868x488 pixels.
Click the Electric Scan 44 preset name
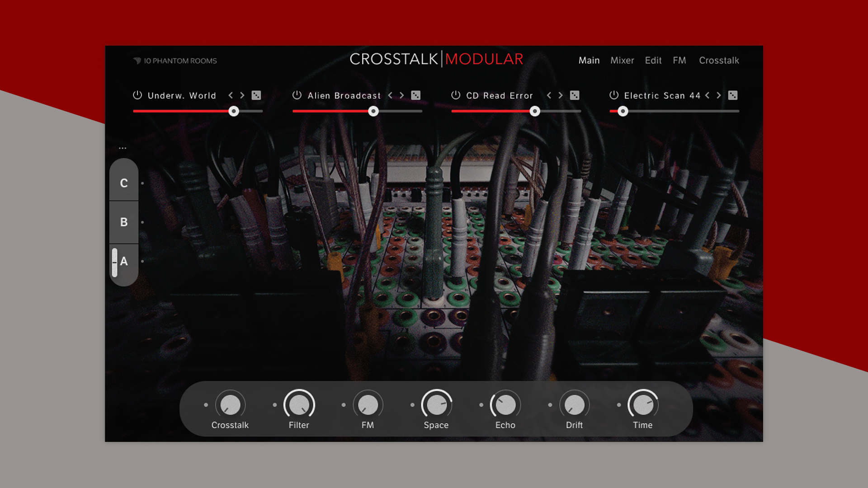[662, 95]
